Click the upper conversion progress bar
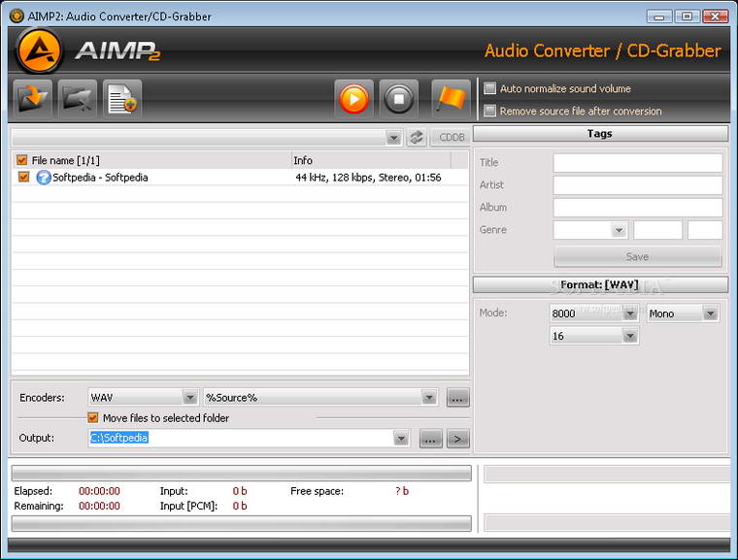This screenshot has height=560, width=738. coord(242,473)
